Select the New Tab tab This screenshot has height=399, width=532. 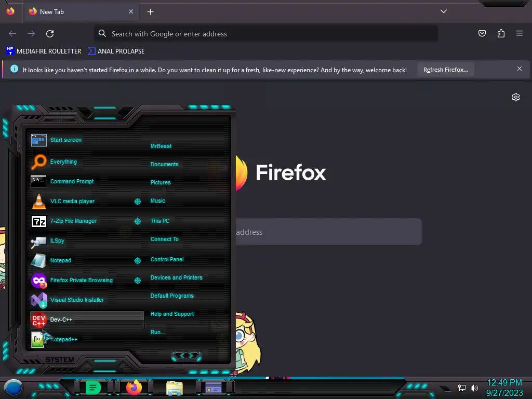(x=81, y=12)
